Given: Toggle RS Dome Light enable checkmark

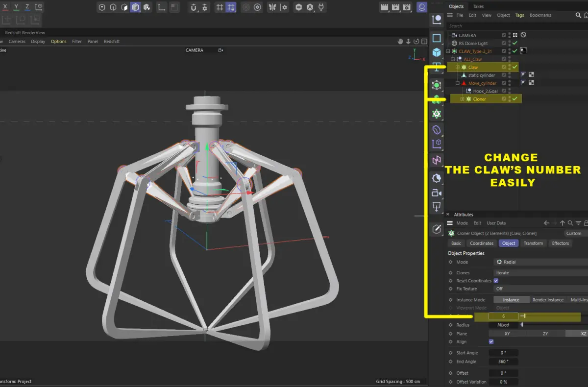Looking at the screenshot, I should point(514,43).
